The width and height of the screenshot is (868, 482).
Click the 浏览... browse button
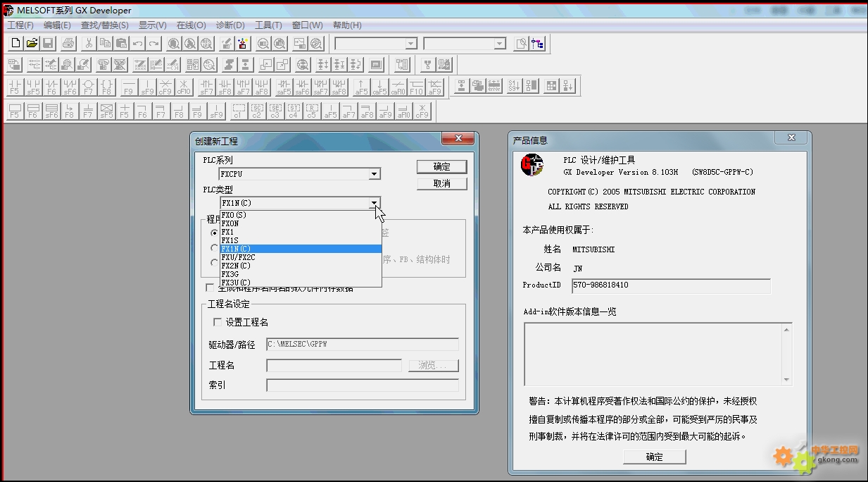434,366
